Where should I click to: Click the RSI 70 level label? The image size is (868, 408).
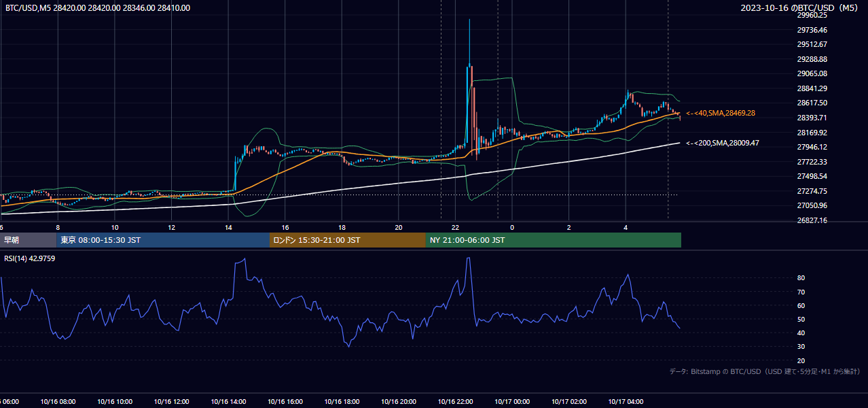pyautogui.click(x=801, y=292)
